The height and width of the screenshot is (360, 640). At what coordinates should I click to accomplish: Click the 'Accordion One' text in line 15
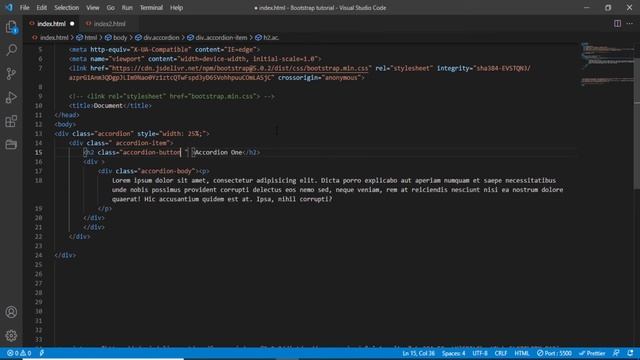218,152
